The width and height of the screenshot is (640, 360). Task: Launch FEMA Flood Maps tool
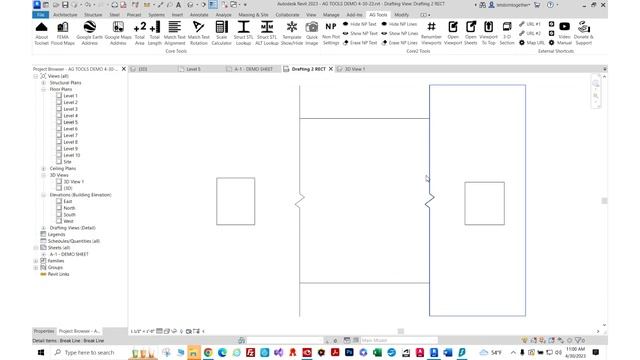coord(63,33)
